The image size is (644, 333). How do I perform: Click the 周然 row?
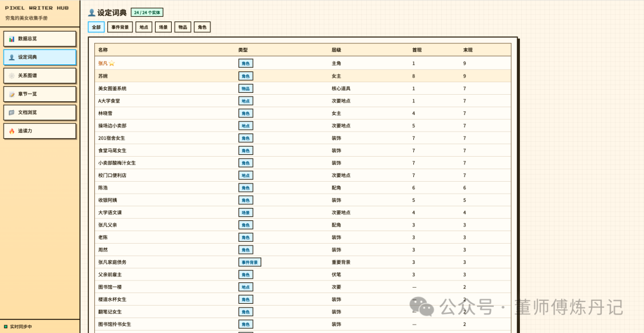tap(303, 250)
